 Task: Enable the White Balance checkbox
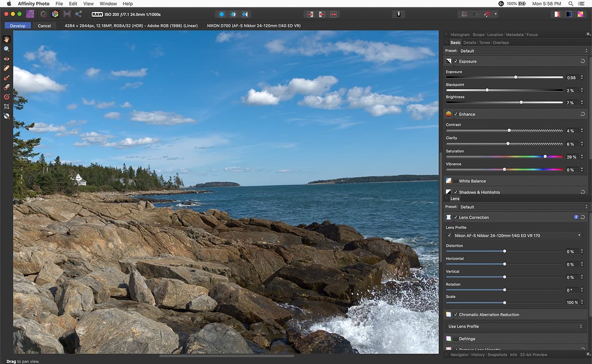tap(456, 181)
